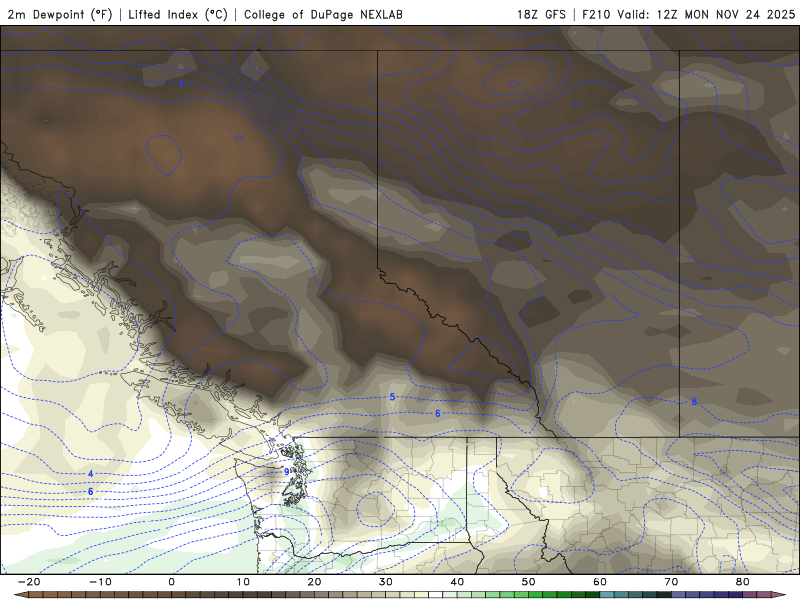Click the 'Lifted Index (°C)' header label
This screenshot has width=800, height=600.
[178, 14]
